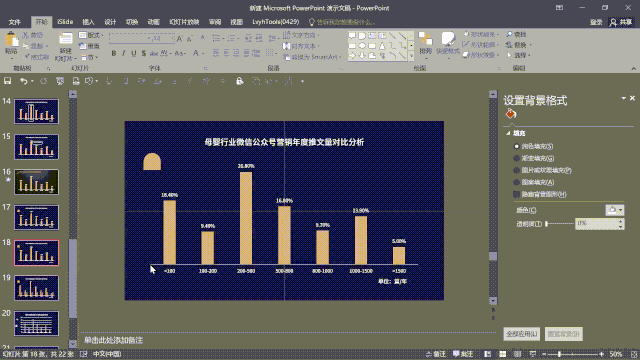The width and height of the screenshot is (640, 360).
Task: Click the Sign in (登录) link
Action: 596,22
